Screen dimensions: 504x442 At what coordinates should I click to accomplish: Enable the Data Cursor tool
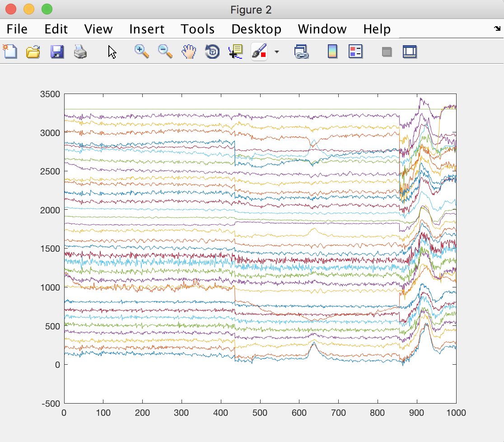[236, 52]
